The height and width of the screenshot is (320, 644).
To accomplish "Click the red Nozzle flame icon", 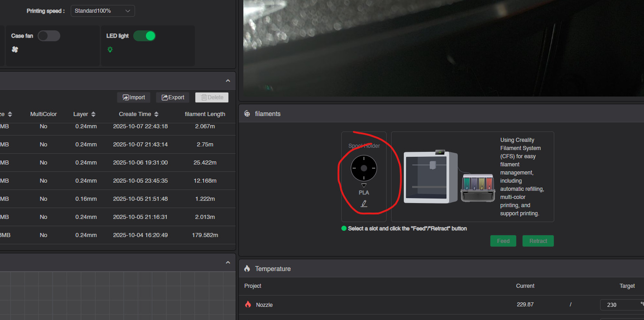I will coord(248,305).
